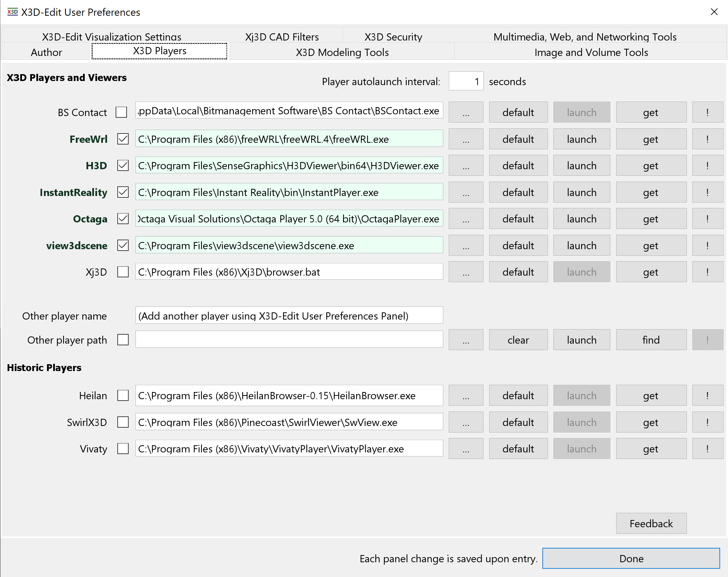Viewport: 728px width, 577px height.
Task: Open the X3D-Edit Visualization Settings tab
Action: pyautogui.click(x=111, y=36)
